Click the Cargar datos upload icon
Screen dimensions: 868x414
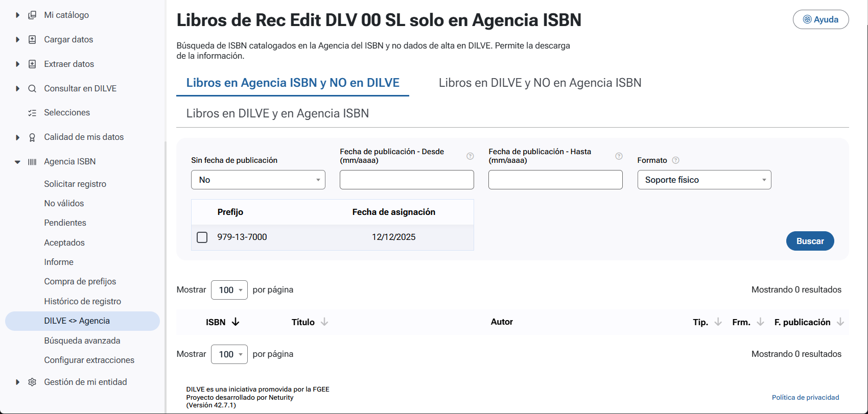point(32,40)
